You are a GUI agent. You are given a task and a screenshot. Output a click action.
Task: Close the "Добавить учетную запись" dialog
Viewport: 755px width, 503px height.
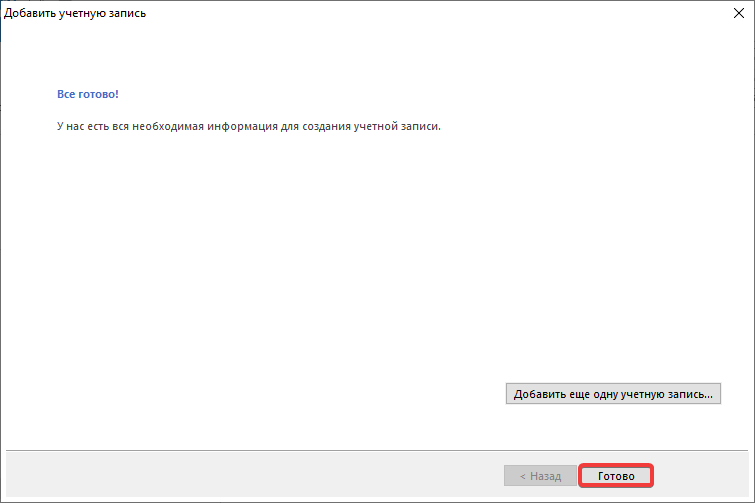coord(736,15)
